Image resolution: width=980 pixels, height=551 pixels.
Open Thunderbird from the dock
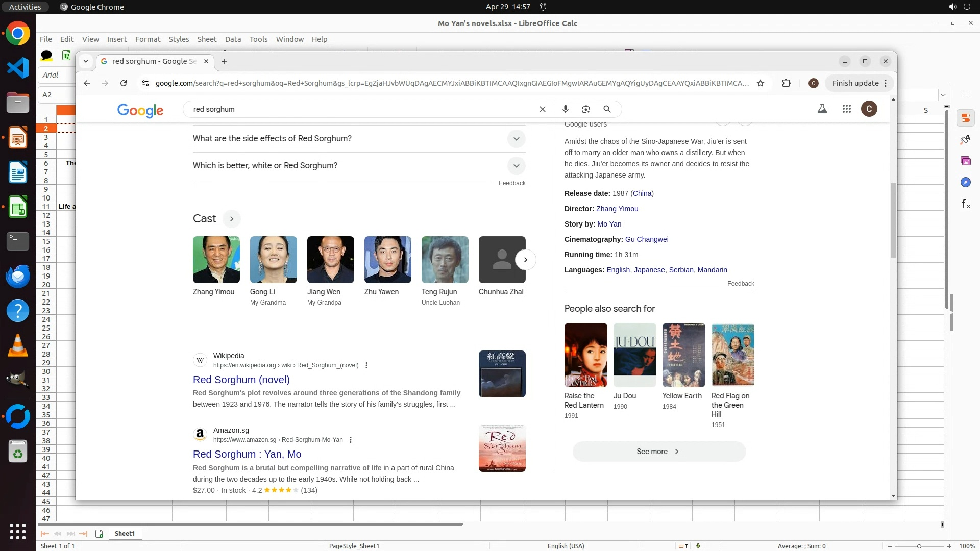tap(18, 276)
